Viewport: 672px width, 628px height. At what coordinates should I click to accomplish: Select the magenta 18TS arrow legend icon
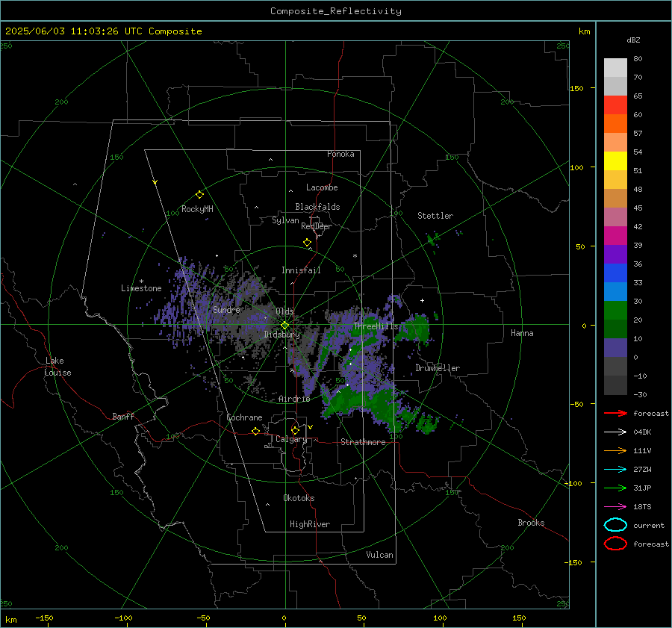[x=615, y=506]
